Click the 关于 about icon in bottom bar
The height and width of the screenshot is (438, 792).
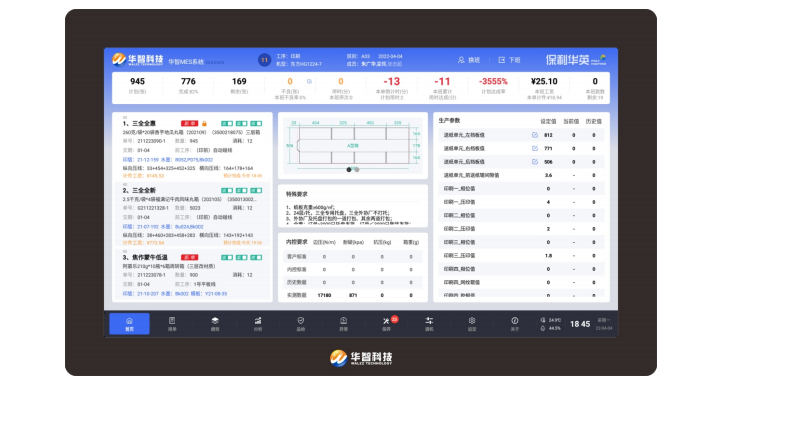point(515,323)
